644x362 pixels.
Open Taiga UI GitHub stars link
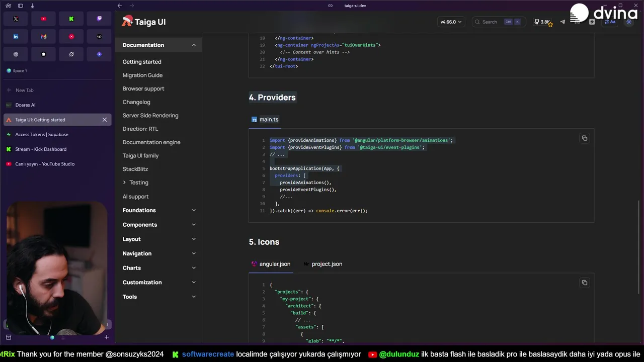(542, 22)
